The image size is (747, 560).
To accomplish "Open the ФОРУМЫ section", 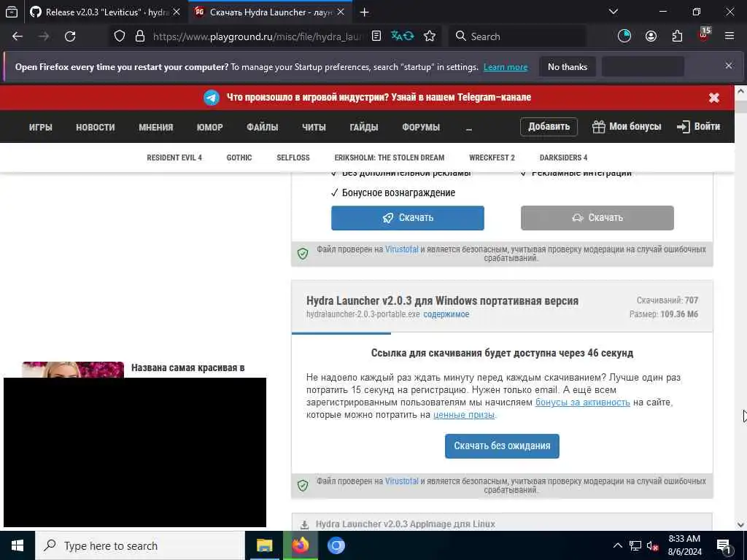I will (x=421, y=127).
